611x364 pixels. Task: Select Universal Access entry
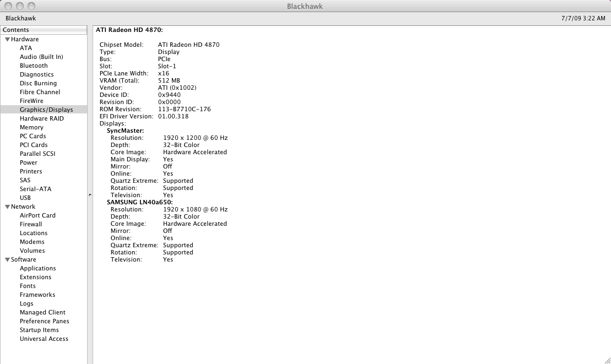tap(44, 339)
